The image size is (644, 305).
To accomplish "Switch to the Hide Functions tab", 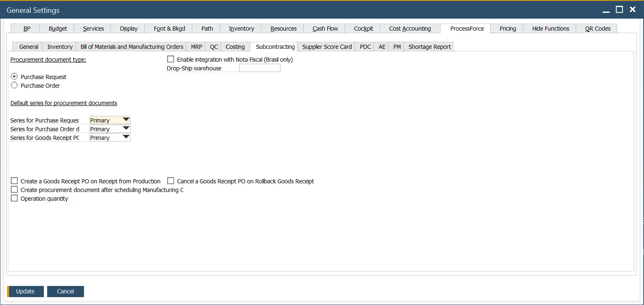I will 550,28.
